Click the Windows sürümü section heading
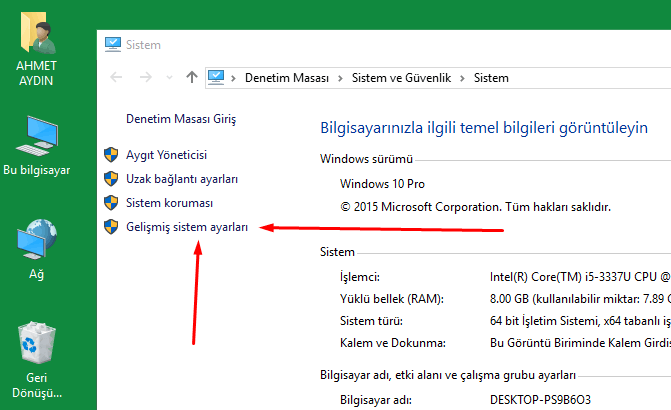Image resolution: width=671 pixels, height=410 pixels. [366, 159]
